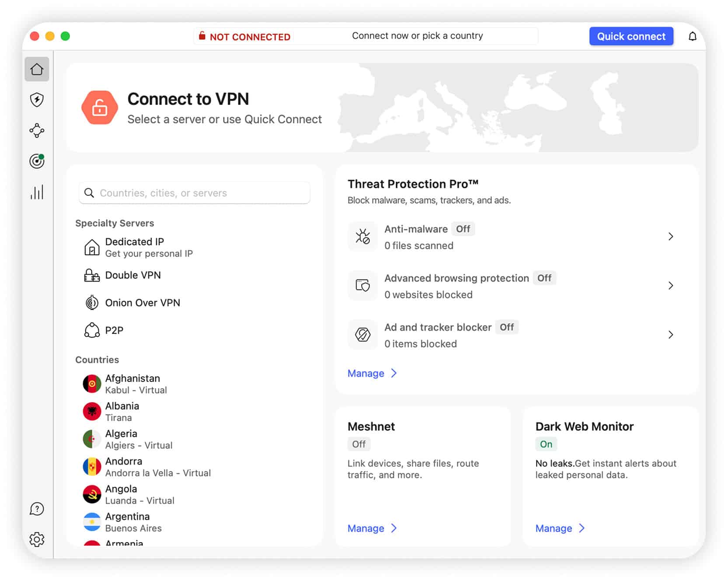
Task: Click the search magnifier icon
Action: (89, 193)
